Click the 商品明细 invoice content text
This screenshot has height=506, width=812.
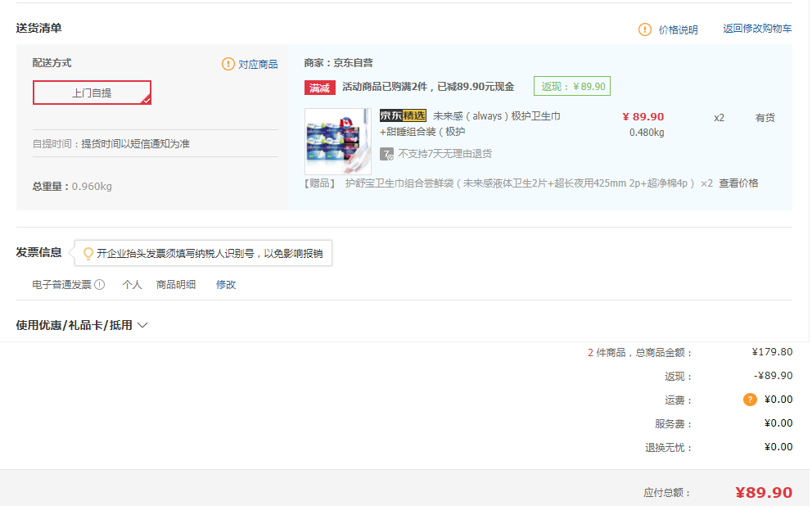tap(176, 284)
